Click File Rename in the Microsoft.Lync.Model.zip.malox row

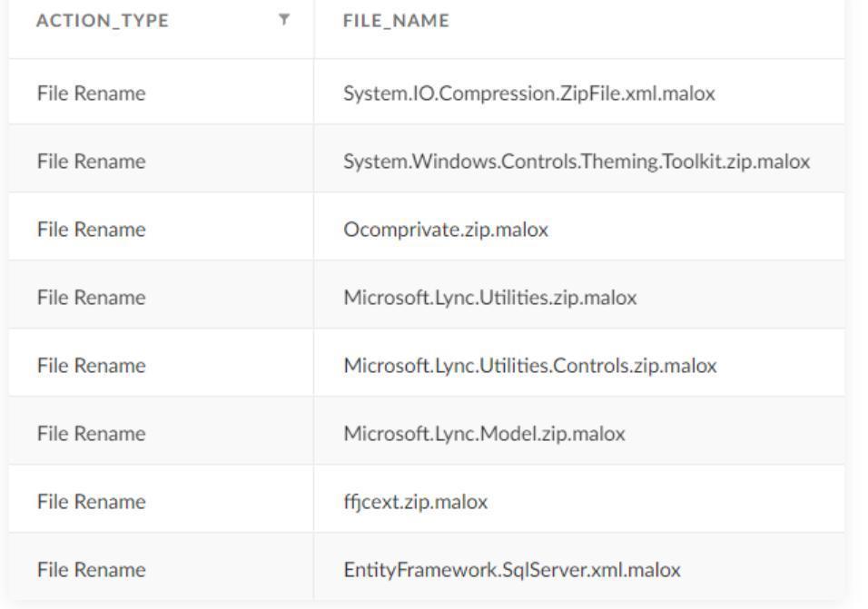[92, 433]
